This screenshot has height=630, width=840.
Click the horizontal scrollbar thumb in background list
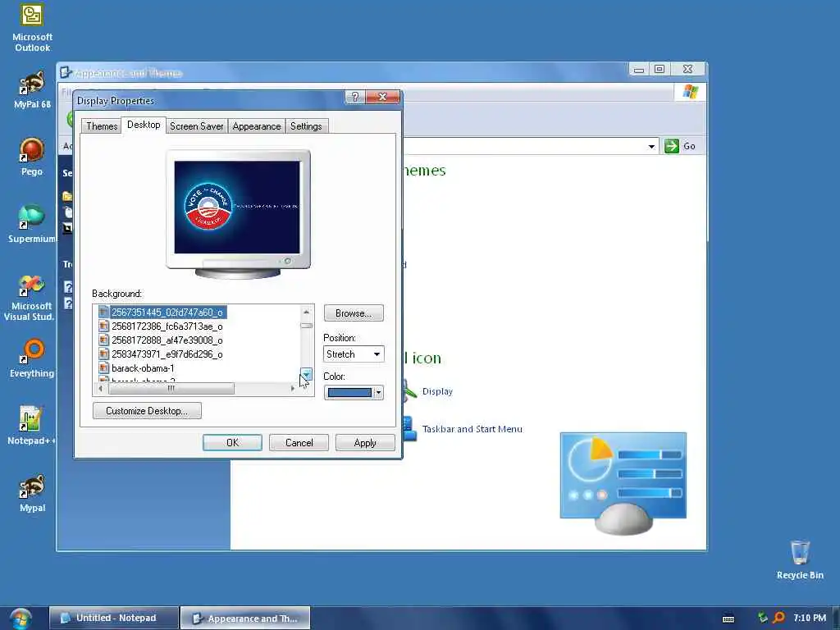click(171, 388)
